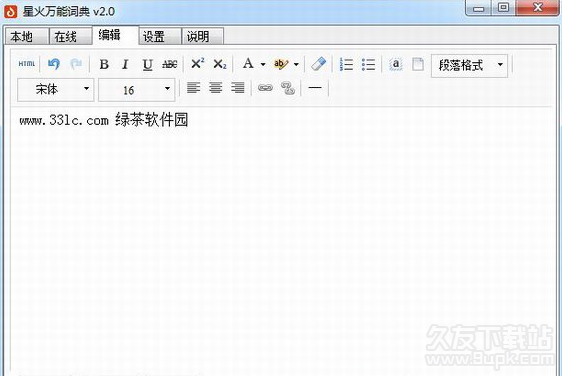Viewport: 562px width, 376px height.
Task: Align text left
Action: coord(194,87)
